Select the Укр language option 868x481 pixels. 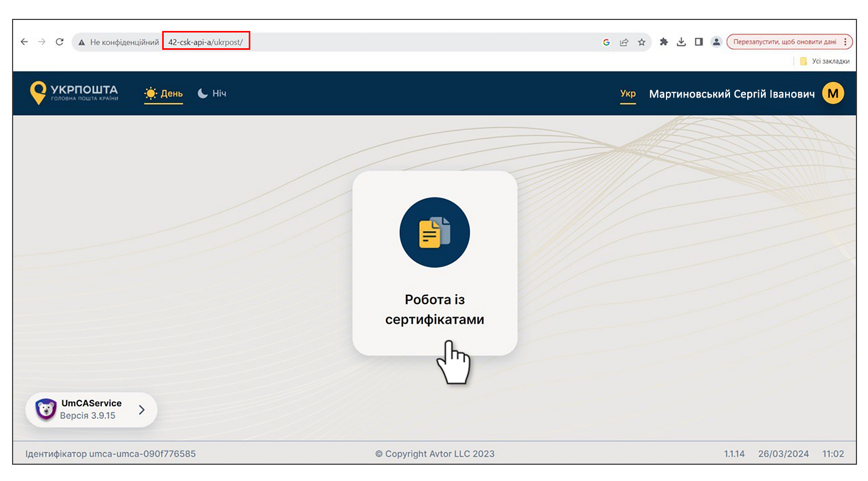pyautogui.click(x=628, y=93)
